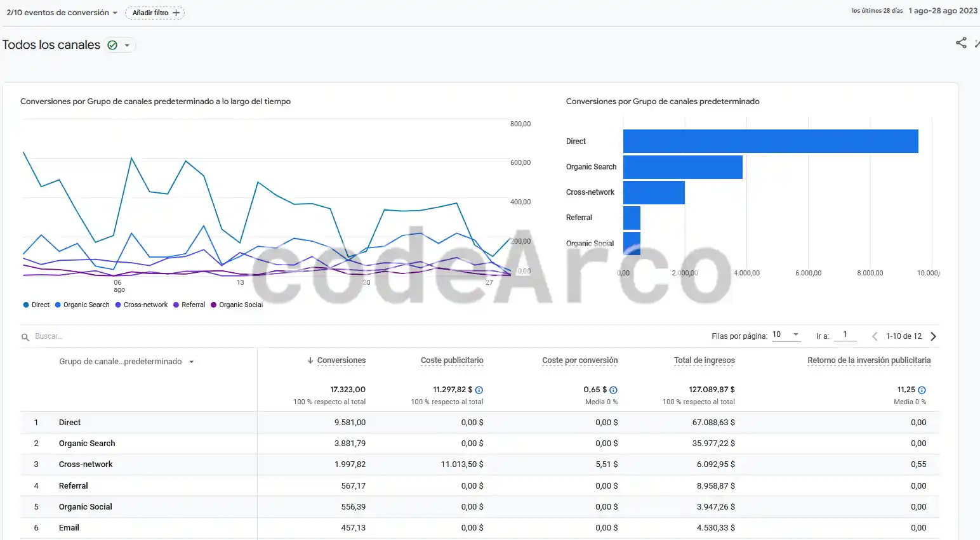Toggle the Cross-network legend dot
The height and width of the screenshot is (540, 980).
pos(118,305)
